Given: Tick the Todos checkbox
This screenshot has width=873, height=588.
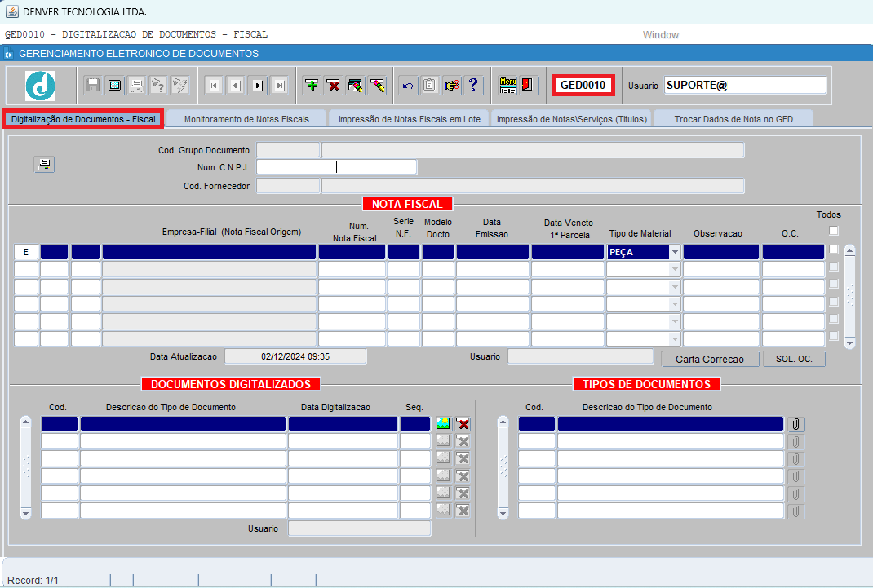Looking at the screenshot, I should pyautogui.click(x=834, y=230).
